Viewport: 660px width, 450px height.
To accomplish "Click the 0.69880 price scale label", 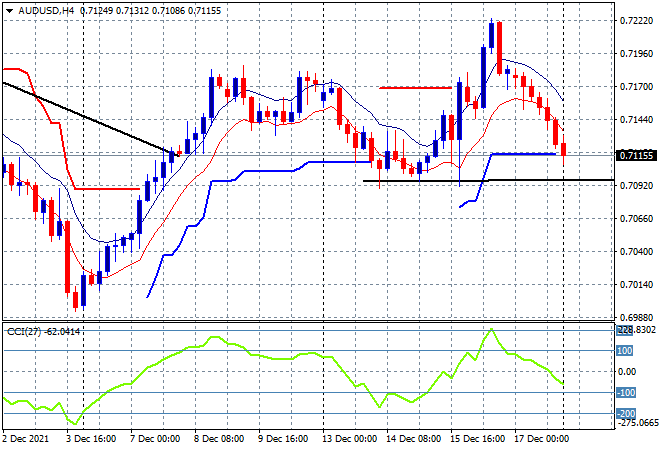I will [x=636, y=317].
